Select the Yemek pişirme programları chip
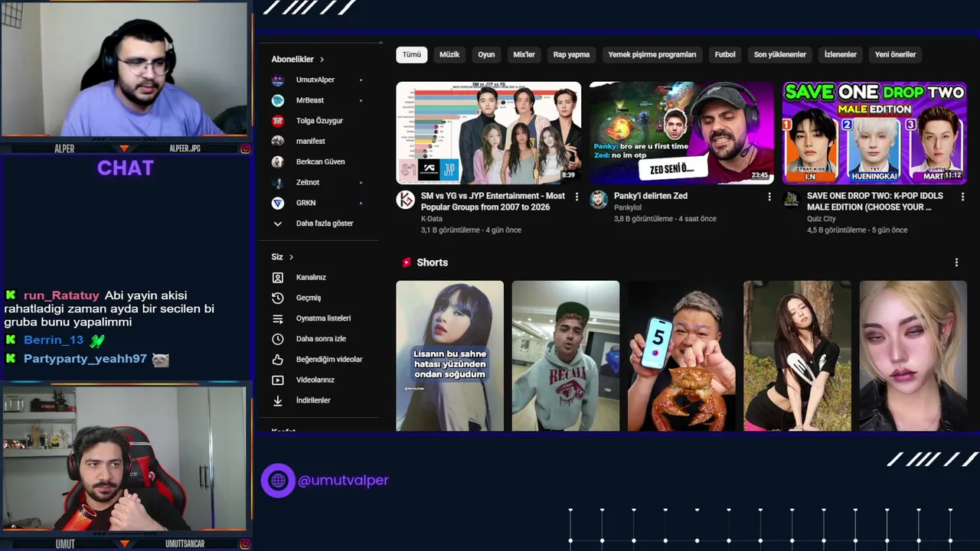The height and width of the screenshot is (551, 980). tap(652, 54)
